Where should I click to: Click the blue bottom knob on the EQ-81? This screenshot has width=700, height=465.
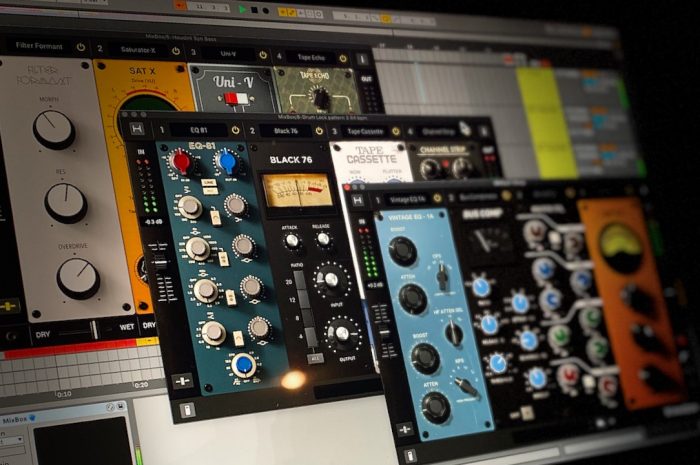point(244,365)
